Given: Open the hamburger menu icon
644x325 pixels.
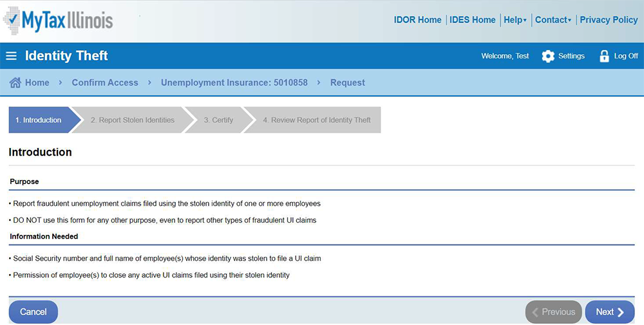Looking at the screenshot, I should coord(11,56).
